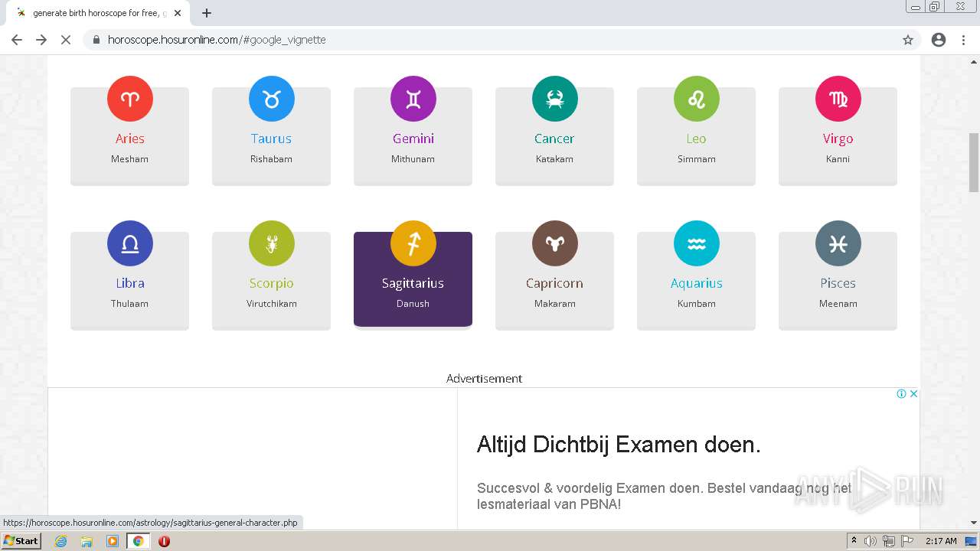Open the Aries horoscope link
The width and height of the screenshot is (980, 551).
pyautogui.click(x=130, y=139)
